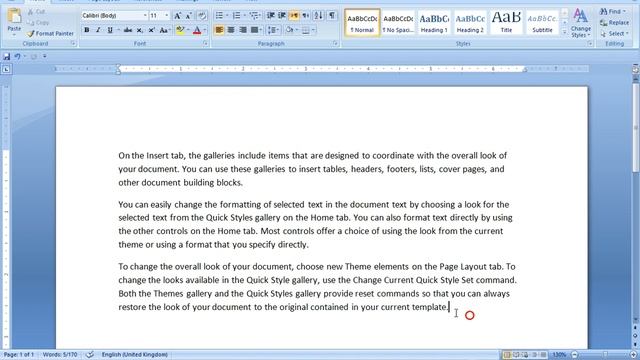Apply the Heading 1 style
Image resolution: width=640 pixels, height=360 pixels.
(434, 23)
